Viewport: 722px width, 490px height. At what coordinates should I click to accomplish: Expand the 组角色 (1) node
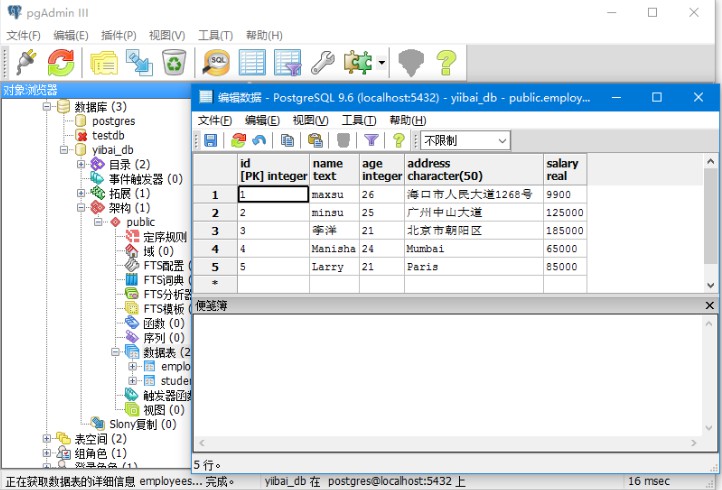[x=47, y=453]
